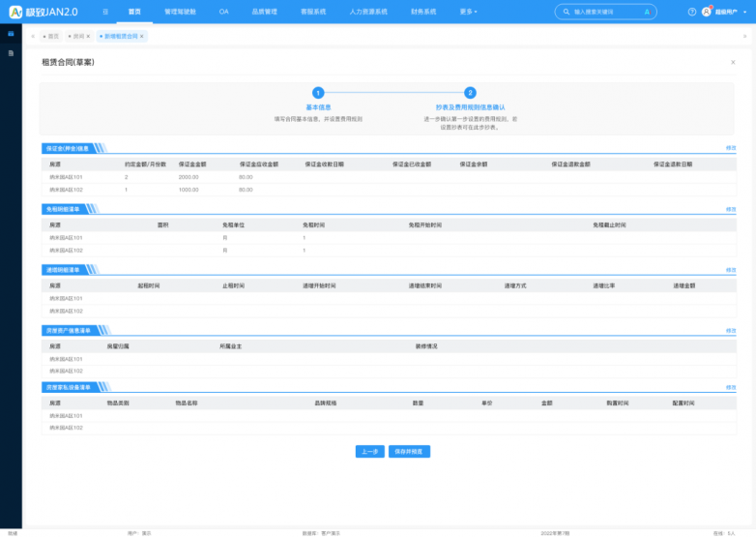Click 修改 link for 保证金(押金)信息 section
Viewport: 756px width, 537px height.
(x=731, y=148)
